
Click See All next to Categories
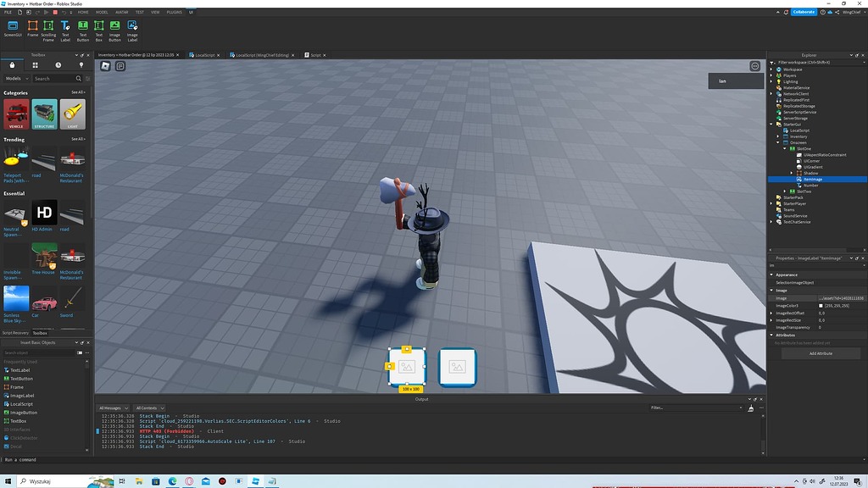pyautogui.click(x=78, y=92)
